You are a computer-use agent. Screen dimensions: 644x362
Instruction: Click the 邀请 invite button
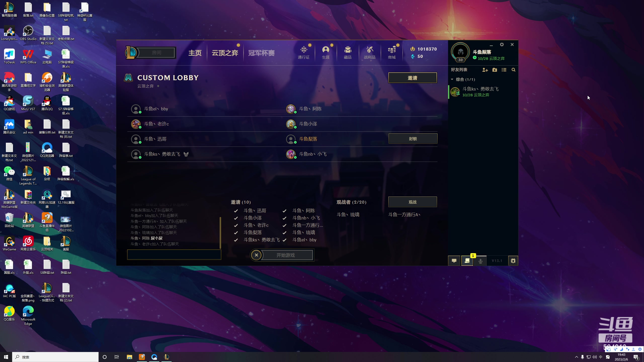tap(413, 78)
